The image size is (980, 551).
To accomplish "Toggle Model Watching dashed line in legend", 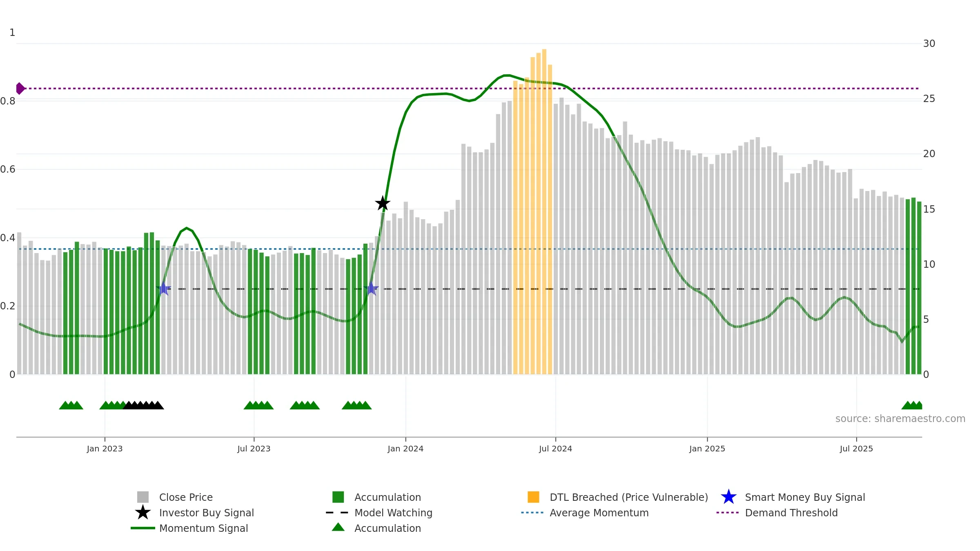I will point(379,513).
